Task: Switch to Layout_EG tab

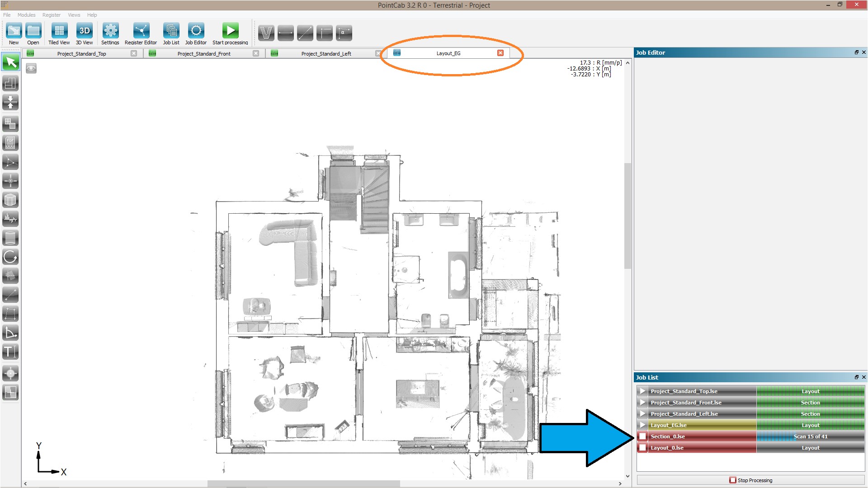Action: (x=448, y=53)
